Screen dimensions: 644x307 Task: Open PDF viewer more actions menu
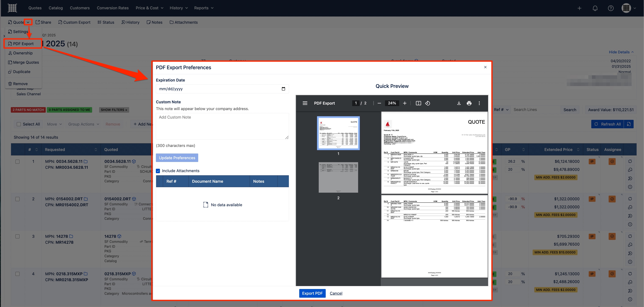tap(479, 103)
